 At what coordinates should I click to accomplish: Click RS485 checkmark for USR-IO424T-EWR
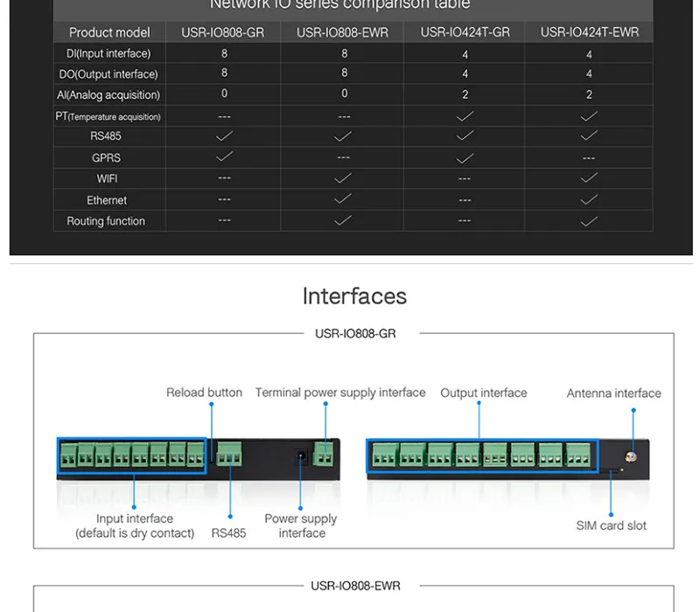coord(589,136)
